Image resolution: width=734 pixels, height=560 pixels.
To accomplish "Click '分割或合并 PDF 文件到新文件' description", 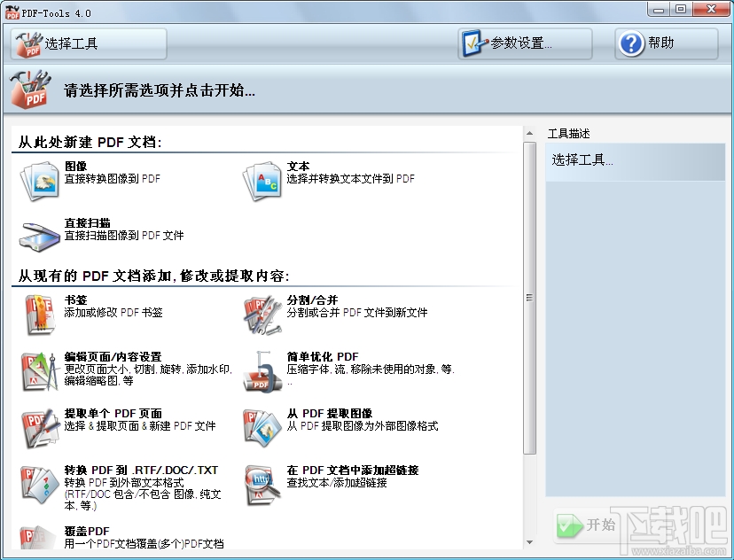I will [x=357, y=313].
